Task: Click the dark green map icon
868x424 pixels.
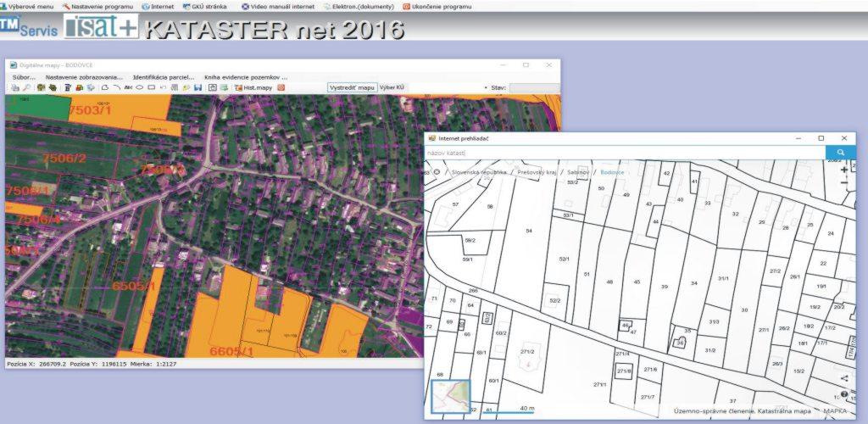Action: coord(53,87)
